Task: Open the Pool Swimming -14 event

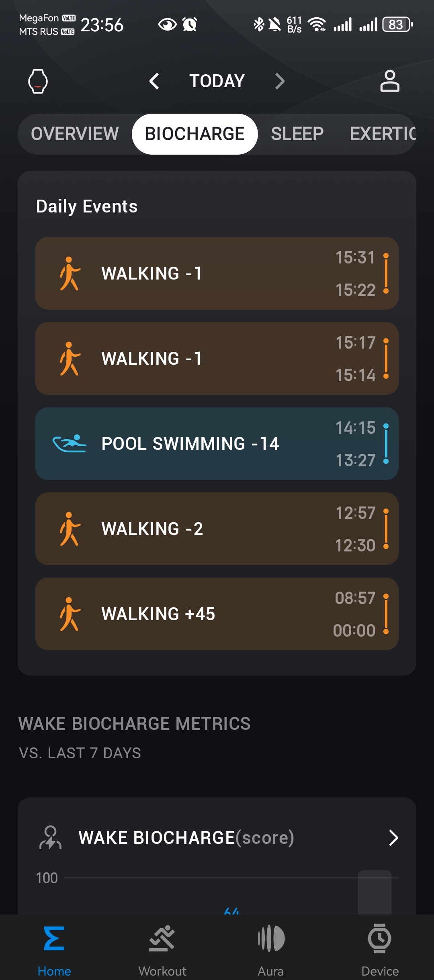Action: click(x=217, y=443)
